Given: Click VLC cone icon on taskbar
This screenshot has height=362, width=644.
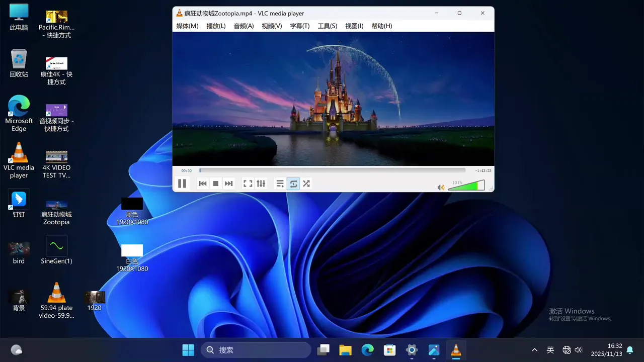Looking at the screenshot, I should tap(456, 350).
